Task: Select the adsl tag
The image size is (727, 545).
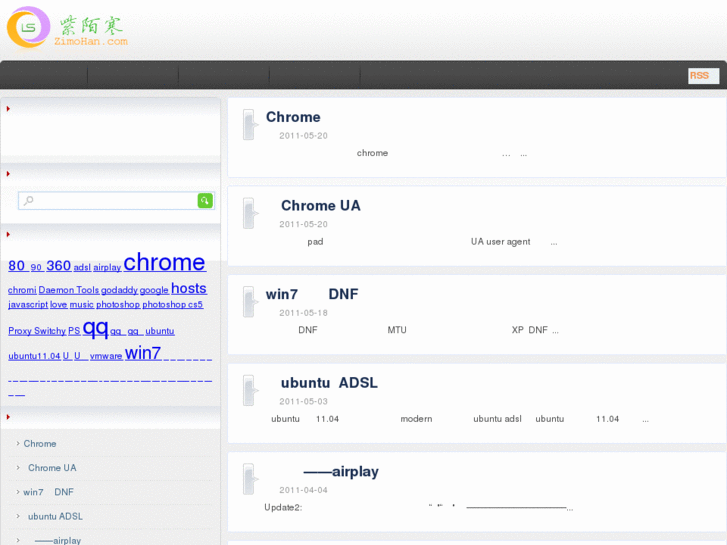Action: pyautogui.click(x=82, y=267)
